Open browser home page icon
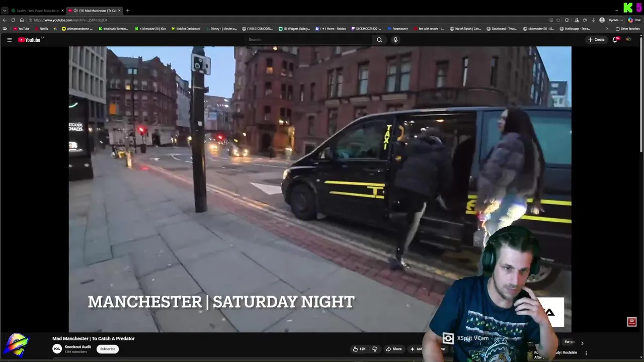Viewport: 644px width, 362px height. click(x=22, y=20)
